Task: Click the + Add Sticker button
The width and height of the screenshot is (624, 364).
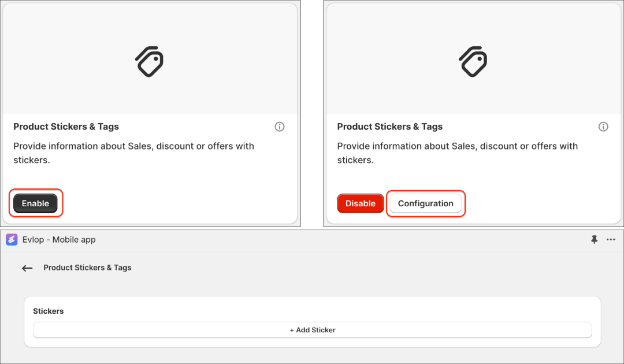Action: coord(313,330)
